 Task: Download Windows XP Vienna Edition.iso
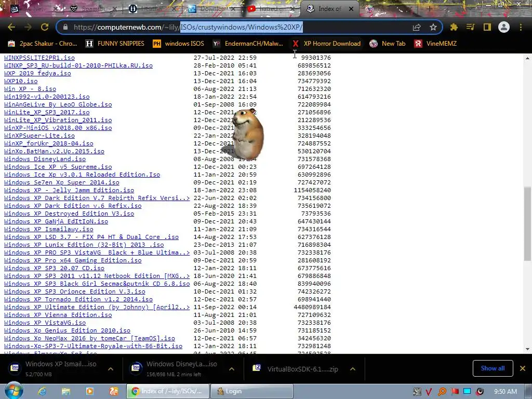(58, 315)
